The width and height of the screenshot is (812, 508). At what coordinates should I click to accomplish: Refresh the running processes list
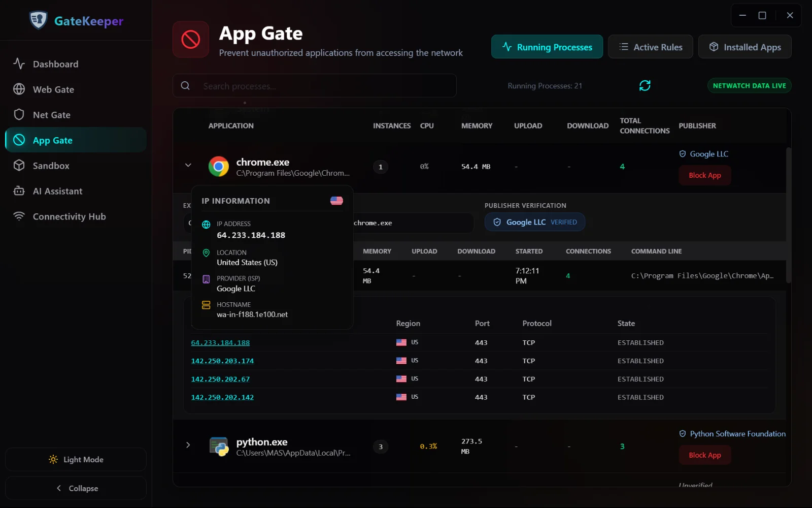pos(645,85)
